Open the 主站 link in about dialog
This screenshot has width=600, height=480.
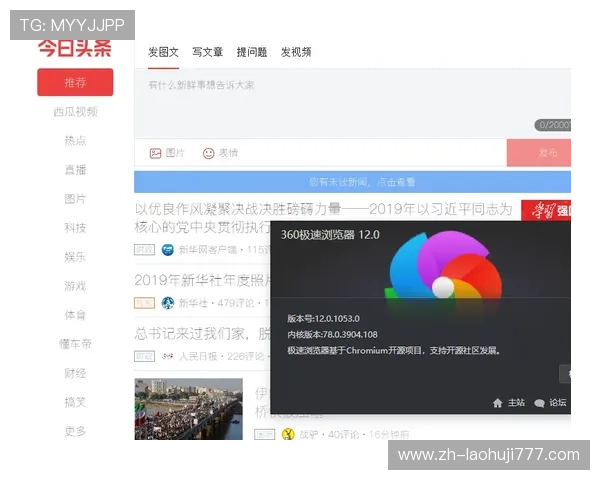pyautogui.click(x=516, y=402)
